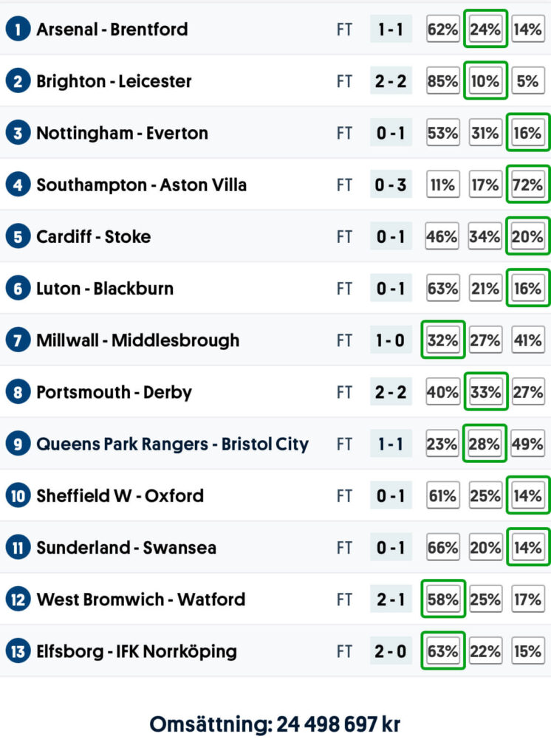Tap the number 10 match badge

point(18,495)
